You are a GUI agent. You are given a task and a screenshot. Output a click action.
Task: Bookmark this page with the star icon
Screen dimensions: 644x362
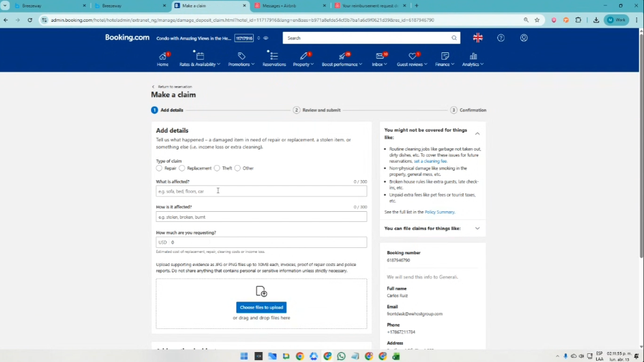click(537, 20)
